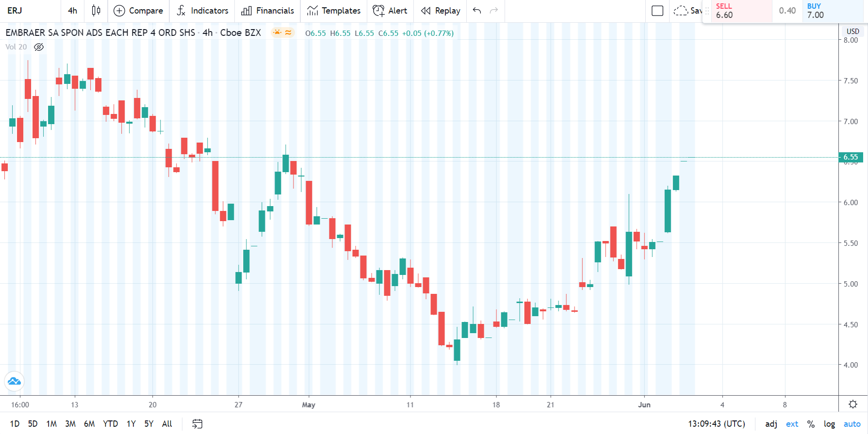Screen dimensions: 868x434
Task: Enable logarithmic scale with log
Action: click(x=829, y=423)
